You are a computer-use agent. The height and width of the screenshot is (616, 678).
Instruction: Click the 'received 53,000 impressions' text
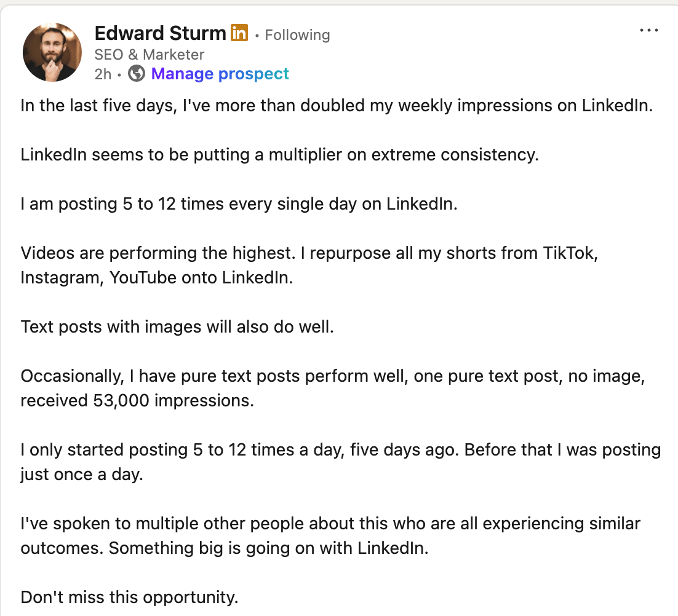point(137,400)
